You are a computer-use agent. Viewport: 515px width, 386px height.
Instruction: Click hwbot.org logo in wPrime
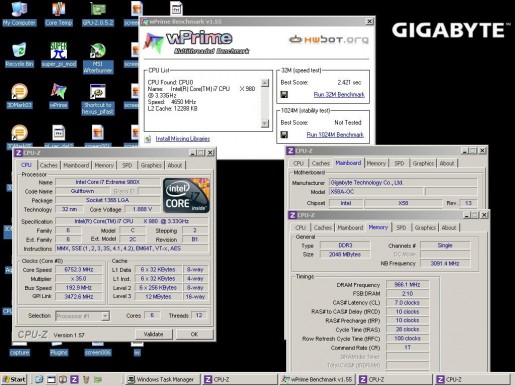pos(329,40)
